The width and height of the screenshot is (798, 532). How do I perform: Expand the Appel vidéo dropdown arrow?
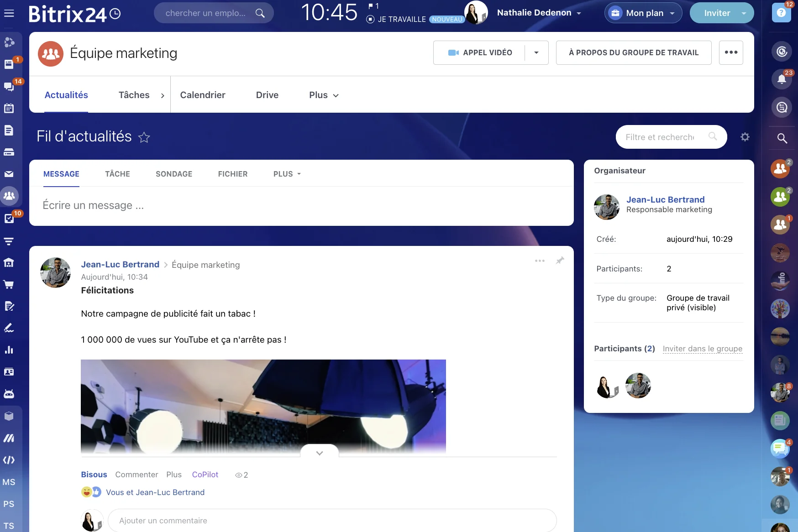[x=536, y=52]
